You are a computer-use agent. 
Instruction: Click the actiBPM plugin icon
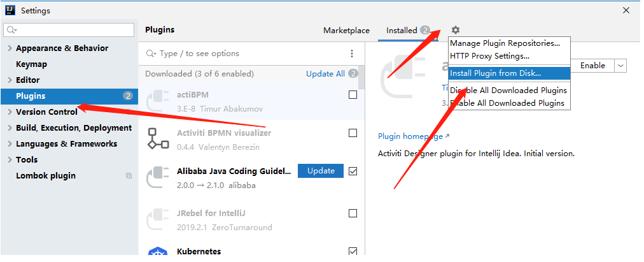pyautogui.click(x=157, y=101)
